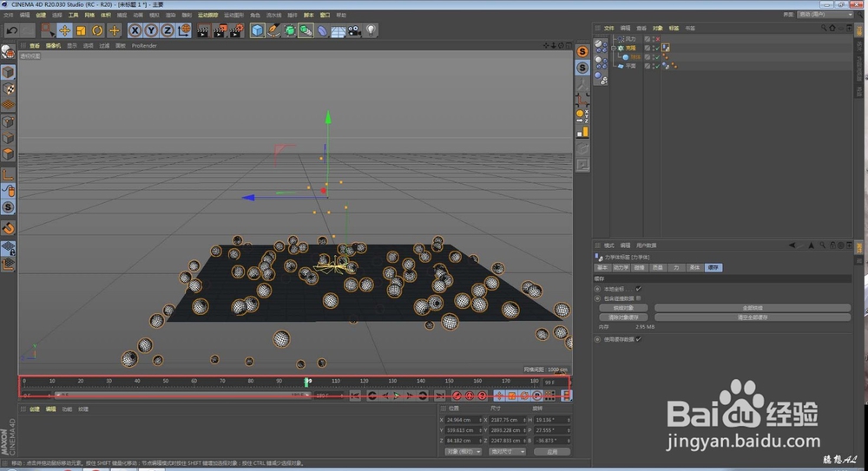Open the ProRender viewport menu
The width and height of the screenshot is (868, 471).
click(144, 46)
